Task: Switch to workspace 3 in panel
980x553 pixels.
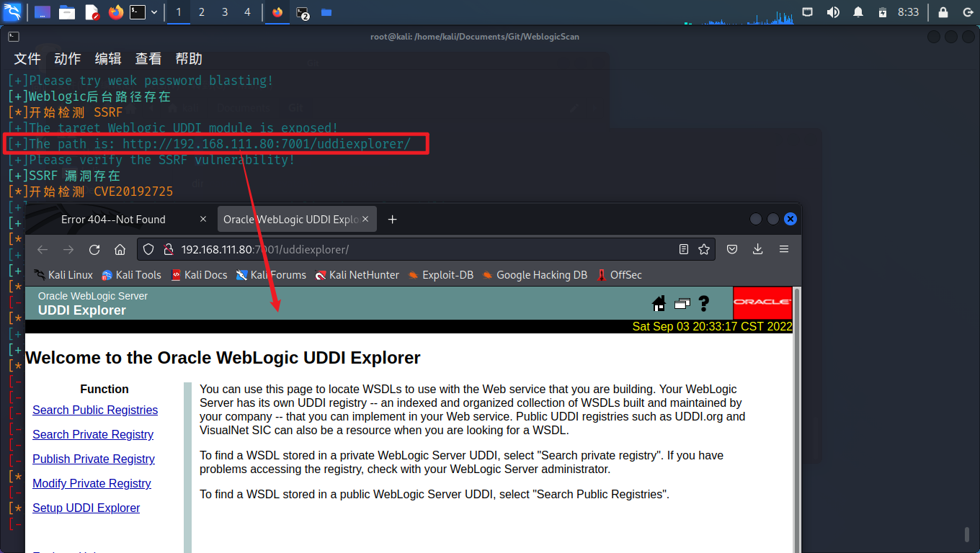Action: [x=225, y=12]
